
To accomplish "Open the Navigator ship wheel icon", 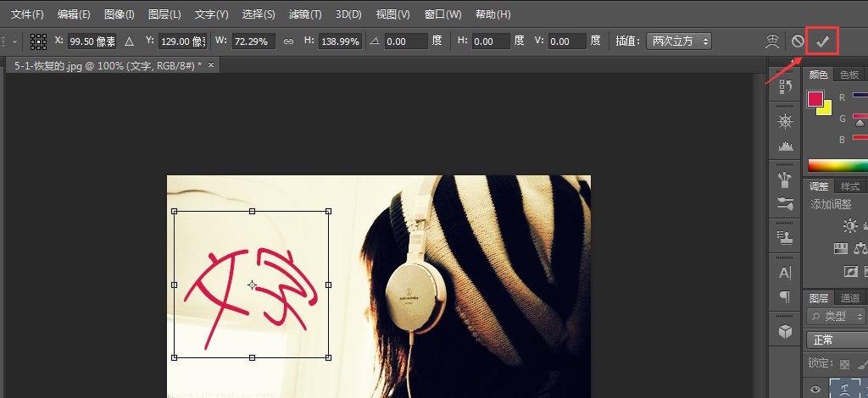I will pos(785,122).
